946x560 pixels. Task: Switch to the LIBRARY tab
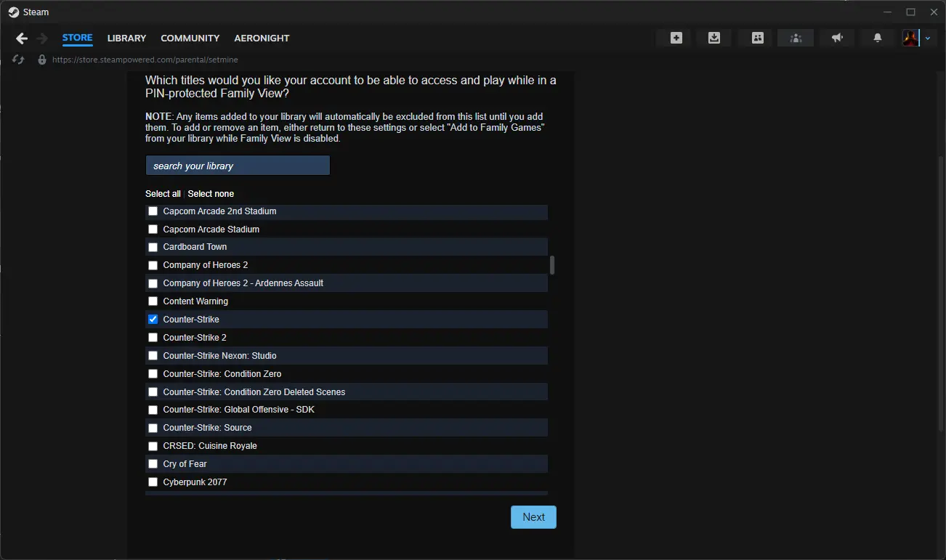tap(126, 38)
